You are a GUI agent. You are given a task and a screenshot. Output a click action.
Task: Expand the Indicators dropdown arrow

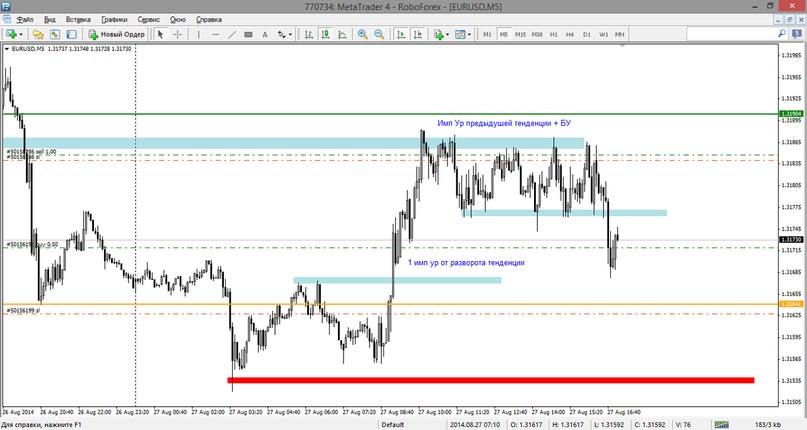447,35
